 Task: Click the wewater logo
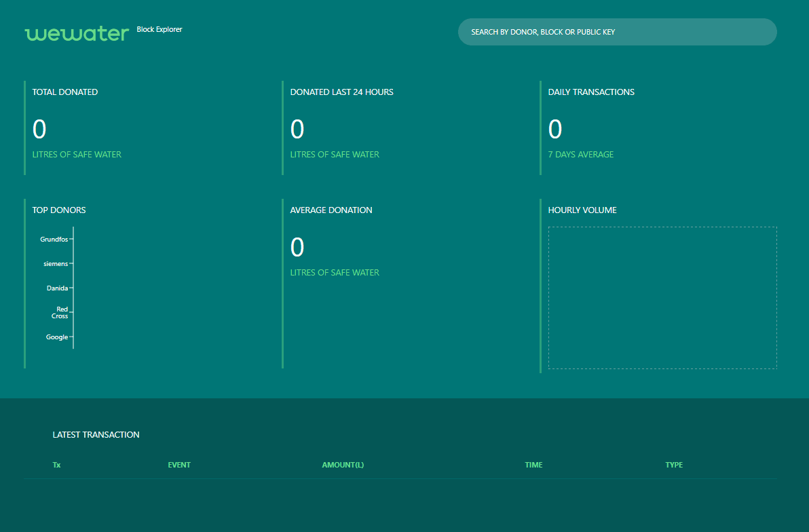click(x=77, y=33)
